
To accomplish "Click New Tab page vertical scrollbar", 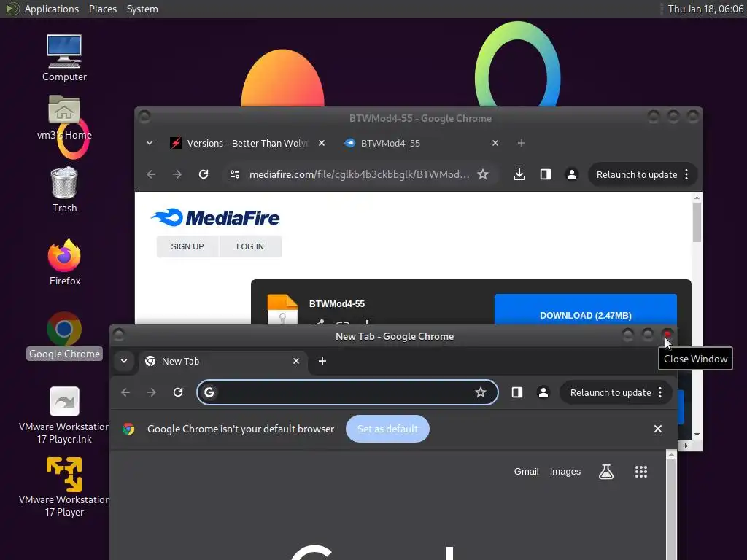I will [x=671, y=510].
